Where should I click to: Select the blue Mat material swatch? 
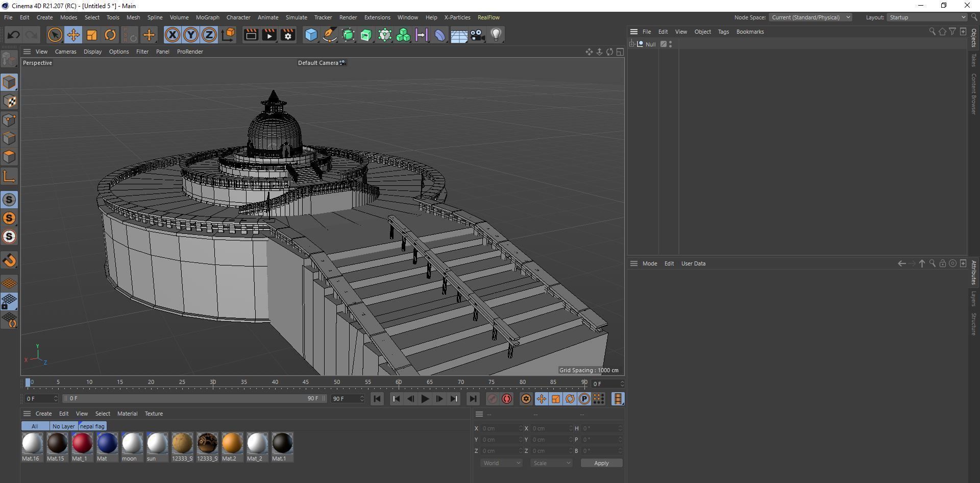107,444
